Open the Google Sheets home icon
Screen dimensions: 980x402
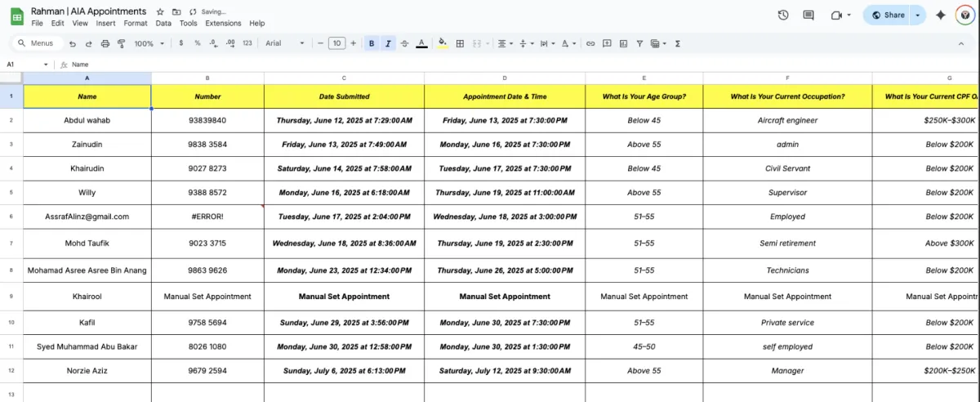(x=16, y=16)
